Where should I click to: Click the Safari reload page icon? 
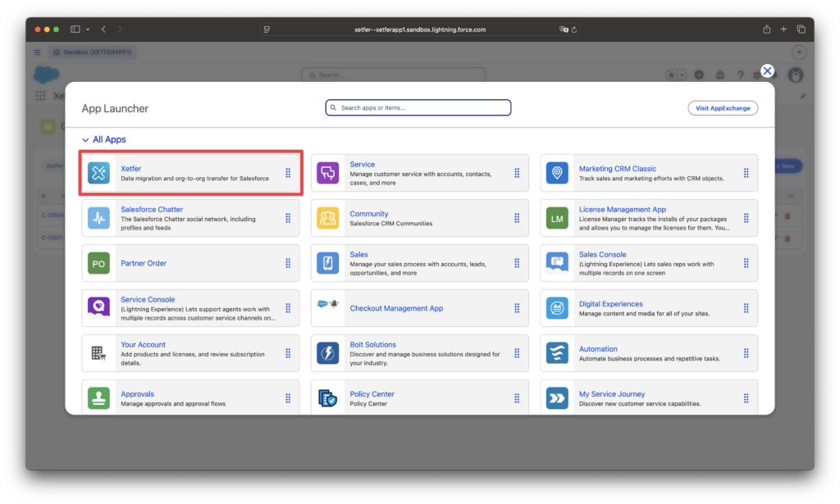574,30
